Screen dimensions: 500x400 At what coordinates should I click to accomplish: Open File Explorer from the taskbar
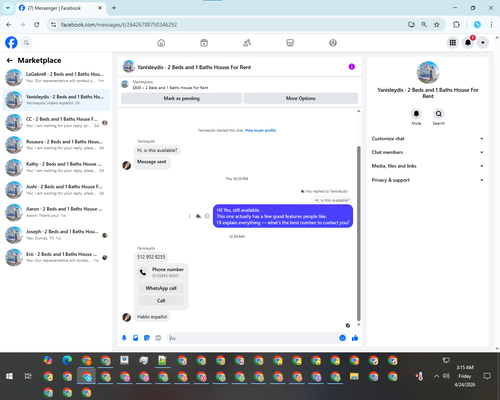[x=354, y=376]
